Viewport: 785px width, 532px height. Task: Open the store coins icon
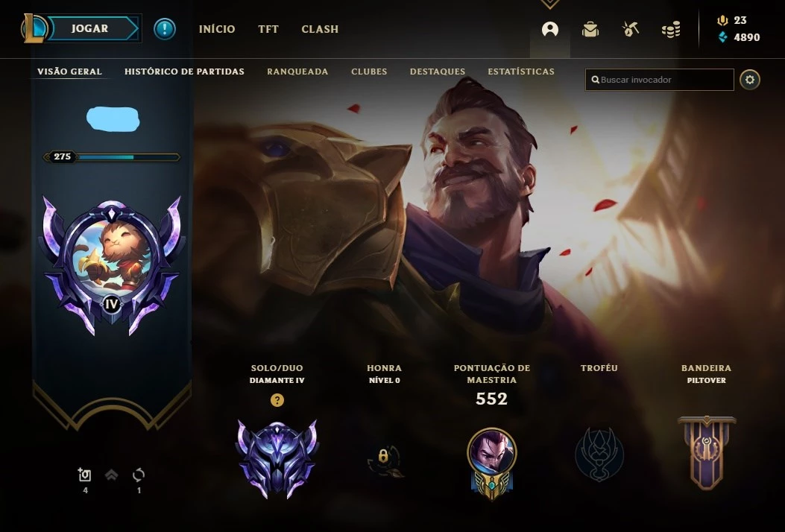click(x=671, y=30)
